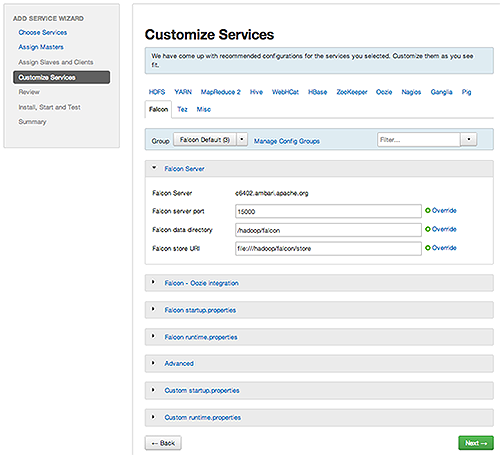Click the Manage Config Groups link
This screenshot has width=500, height=455.
287,141
